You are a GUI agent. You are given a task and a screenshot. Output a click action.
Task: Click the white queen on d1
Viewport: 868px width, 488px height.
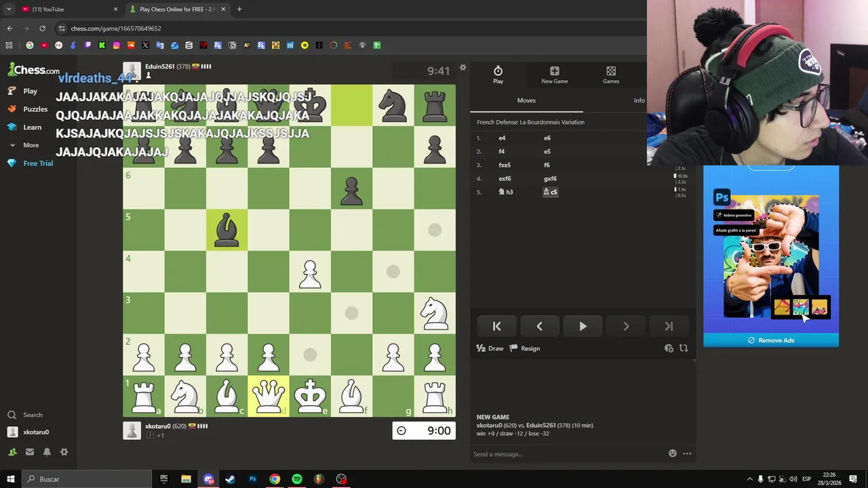click(x=269, y=396)
